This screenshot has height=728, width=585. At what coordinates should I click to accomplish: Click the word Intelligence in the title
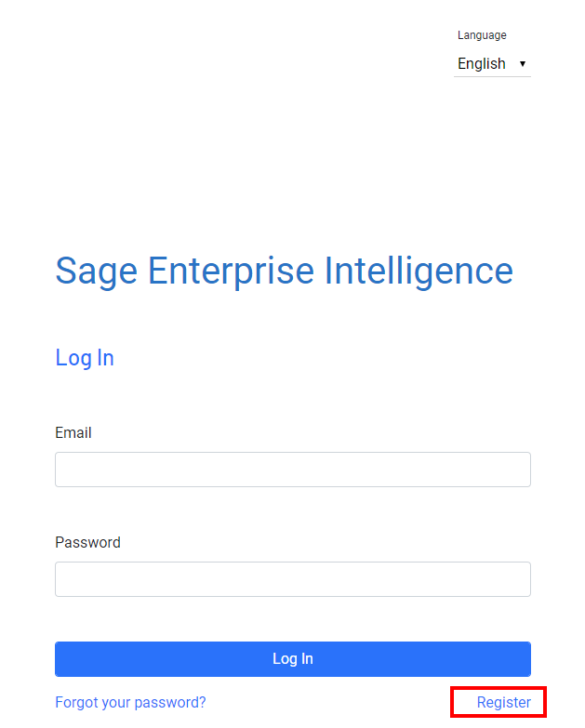point(419,271)
